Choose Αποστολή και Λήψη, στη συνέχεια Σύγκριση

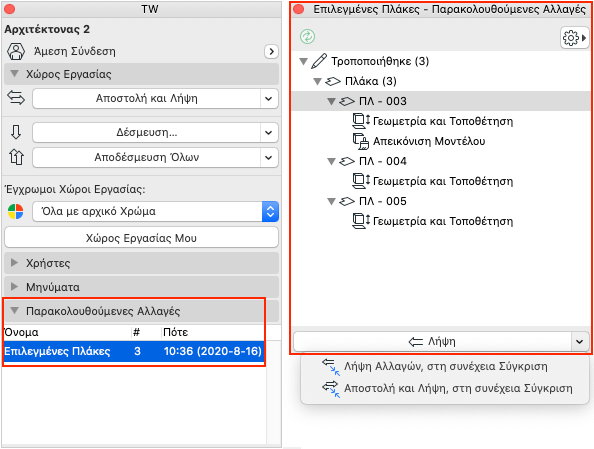(447, 388)
